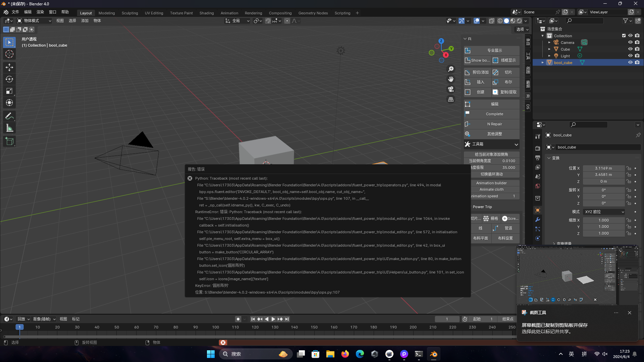
Task: Select the Add Cube tool
Action: 9,141
